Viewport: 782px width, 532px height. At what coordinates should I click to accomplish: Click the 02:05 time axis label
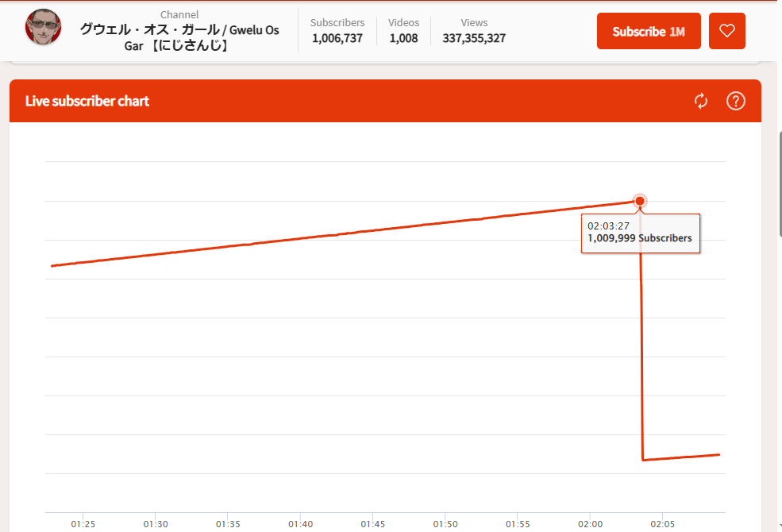(663, 524)
